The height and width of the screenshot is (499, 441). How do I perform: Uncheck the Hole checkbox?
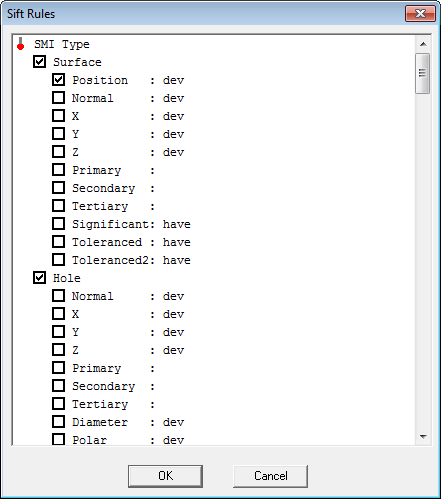coord(39,278)
